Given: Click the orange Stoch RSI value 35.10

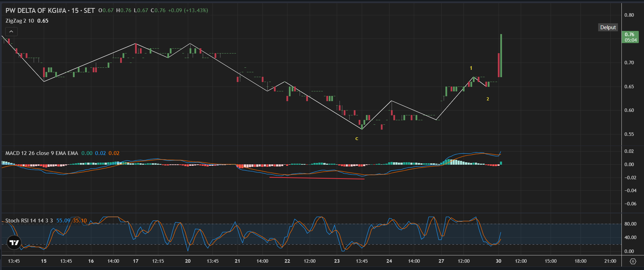Looking at the screenshot, I should pos(80,221).
